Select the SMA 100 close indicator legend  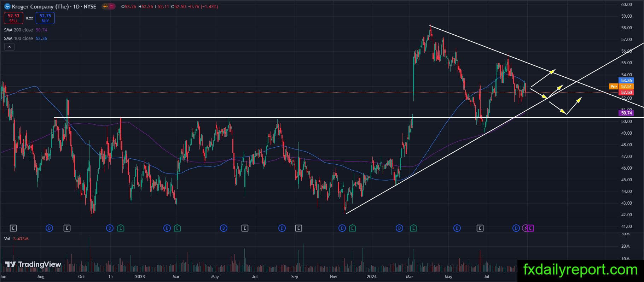tap(25, 39)
